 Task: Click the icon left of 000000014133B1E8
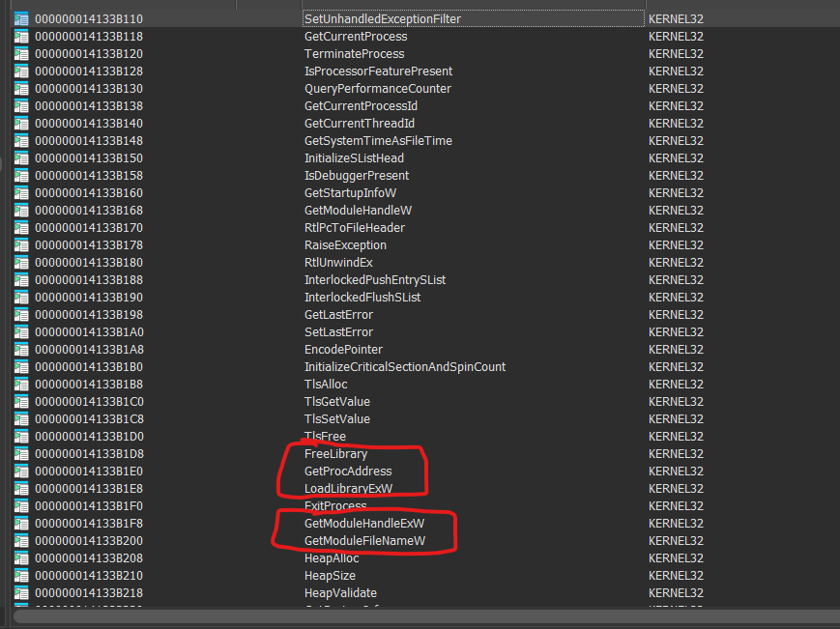point(21,488)
